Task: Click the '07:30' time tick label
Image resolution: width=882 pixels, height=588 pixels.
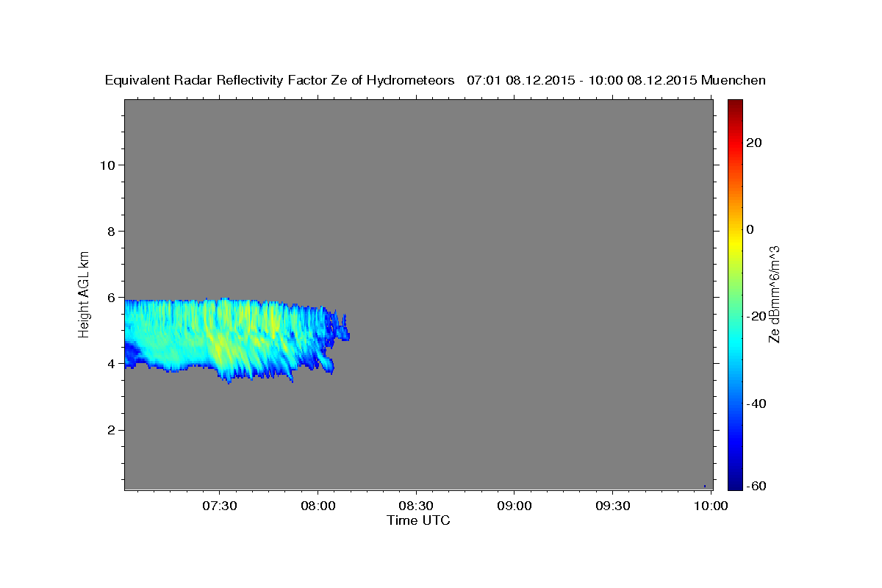Action: tap(219, 506)
